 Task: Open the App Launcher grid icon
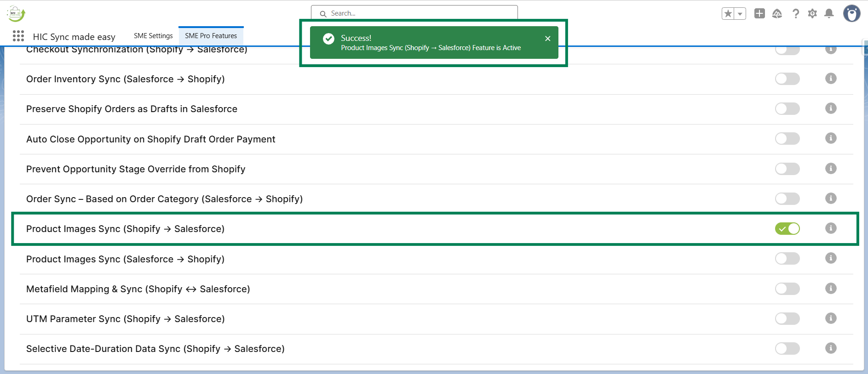tap(18, 36)
